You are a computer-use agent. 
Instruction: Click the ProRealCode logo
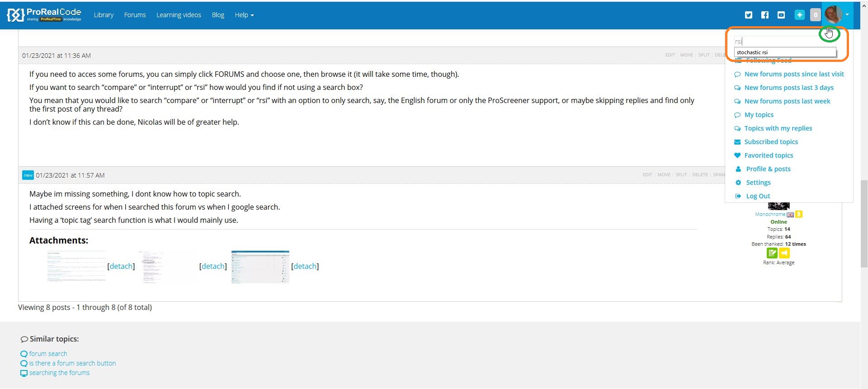(44, 15)
